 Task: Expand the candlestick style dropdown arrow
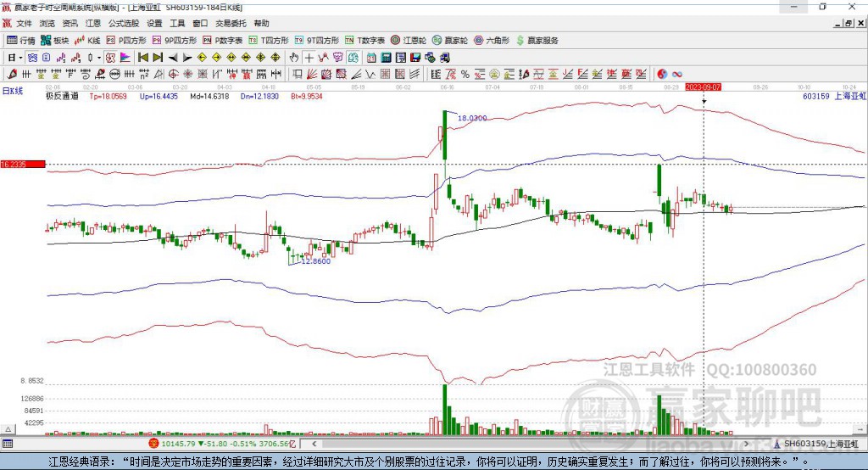click(99, 58)
